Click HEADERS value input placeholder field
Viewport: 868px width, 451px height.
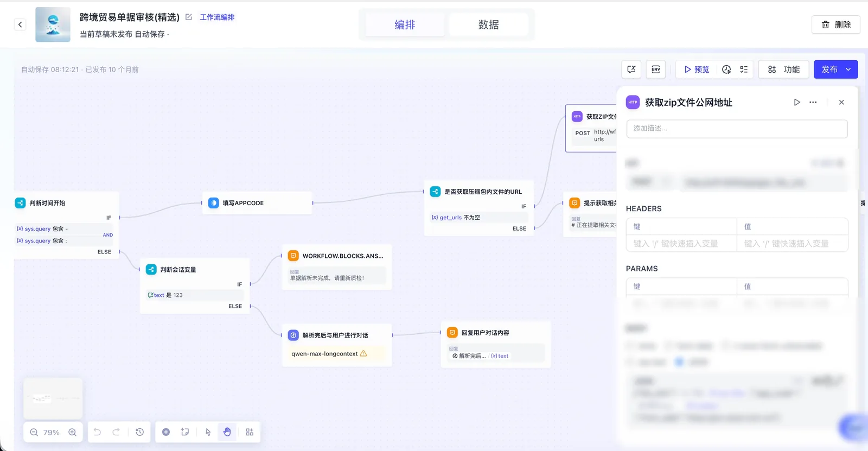click(x=792, y=244)
